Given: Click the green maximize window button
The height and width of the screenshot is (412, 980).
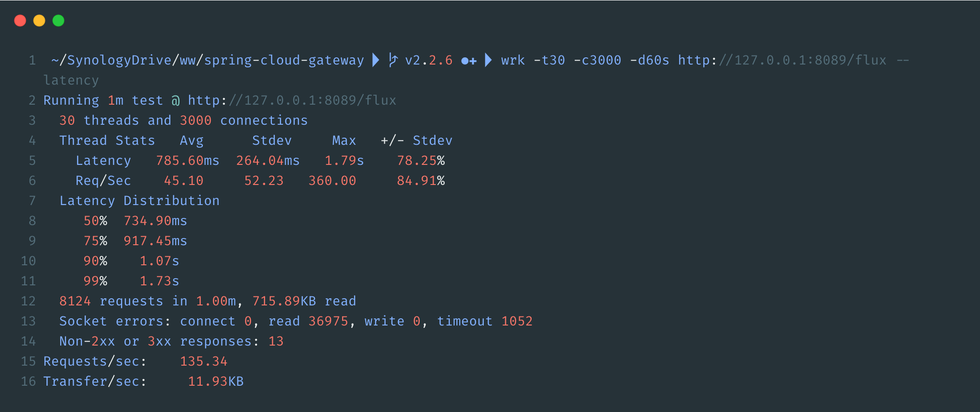Looking at the screenshot, I should [58, 21].
